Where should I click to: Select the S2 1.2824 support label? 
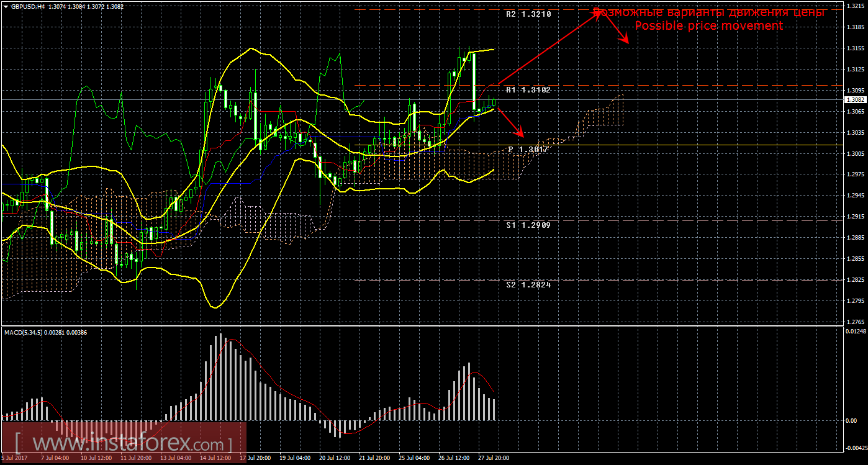click(519, 284)
